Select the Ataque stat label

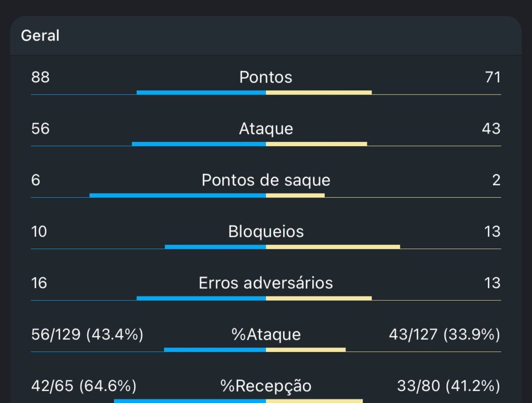tap(265, 128)
